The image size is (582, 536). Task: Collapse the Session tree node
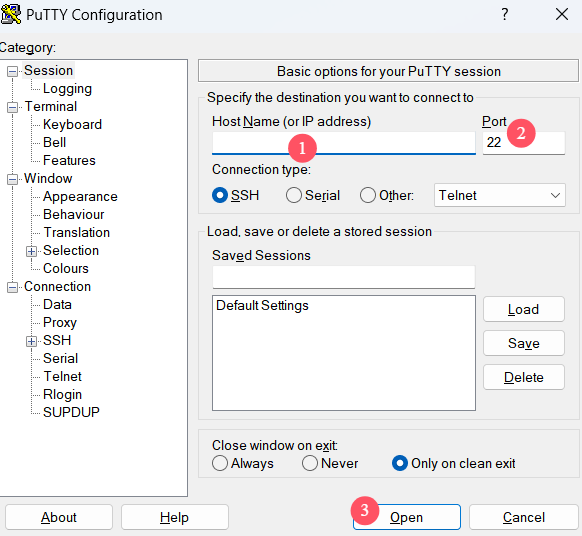pyautogui.click(x=12, y=71)
